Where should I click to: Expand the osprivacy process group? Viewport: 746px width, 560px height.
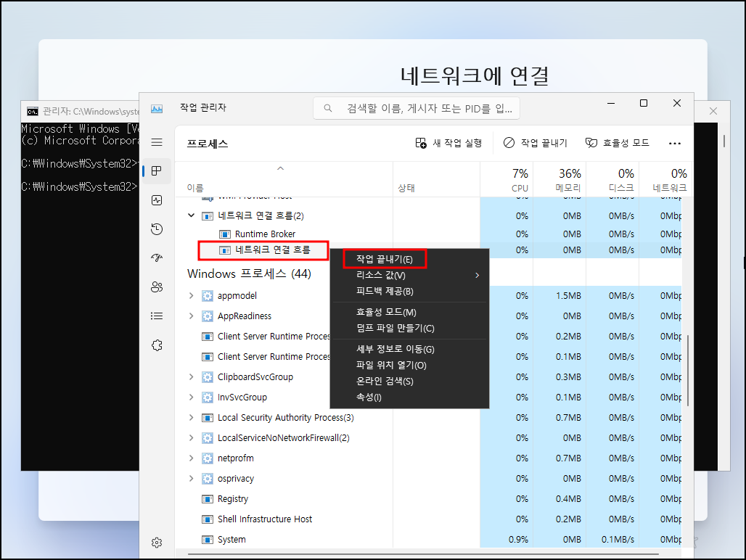(x=192, y=479)
